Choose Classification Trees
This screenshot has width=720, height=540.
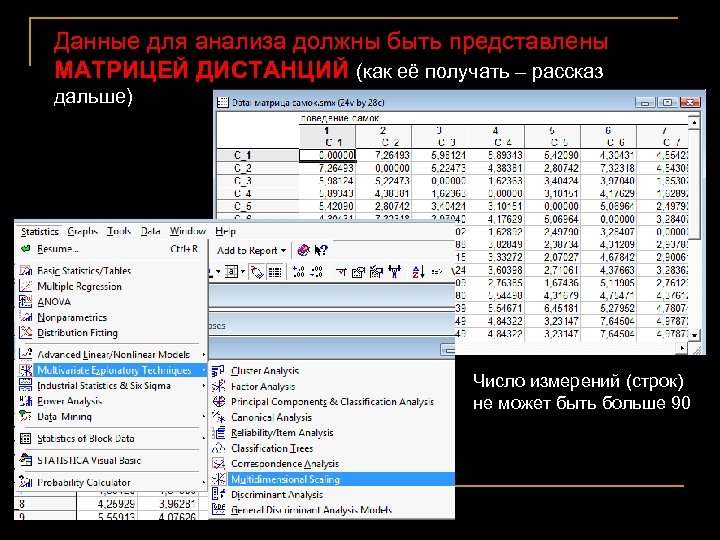point(332,448)
